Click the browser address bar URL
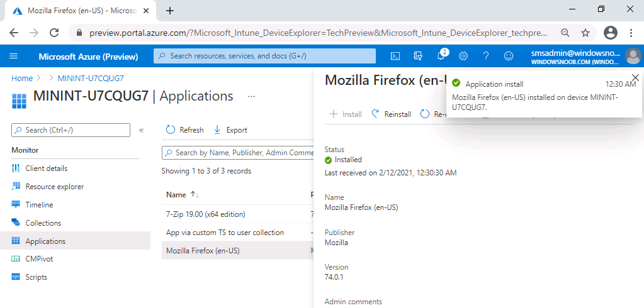Viewport: 644px width, 308px height. (319, 33)
